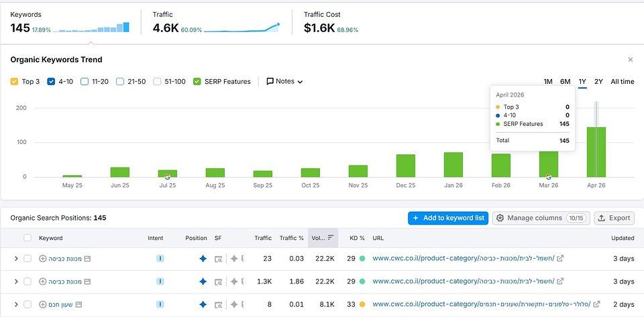Image resolution: width=644 pixels, height=317 pixels.
Task: Click the blue AI position star in the third row
Action: [x=203, y=305]
